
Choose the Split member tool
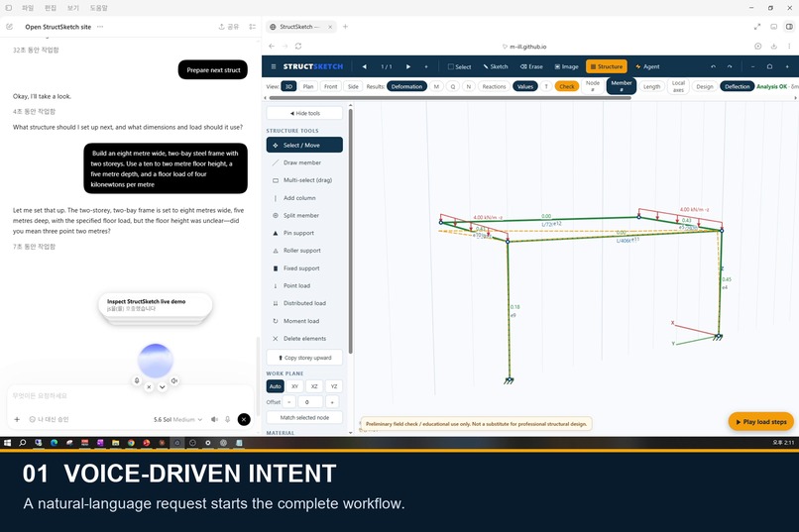pos(304,215)
